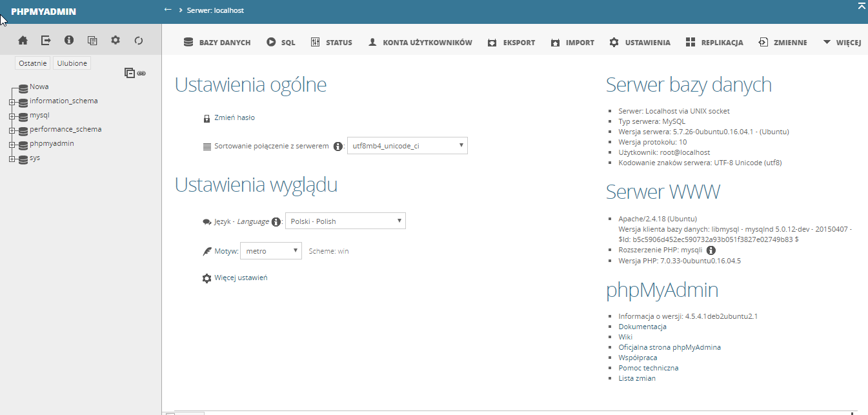Click info icon next to Język Language
Viewport: 868px width, 415px height.
coord(276,222)
